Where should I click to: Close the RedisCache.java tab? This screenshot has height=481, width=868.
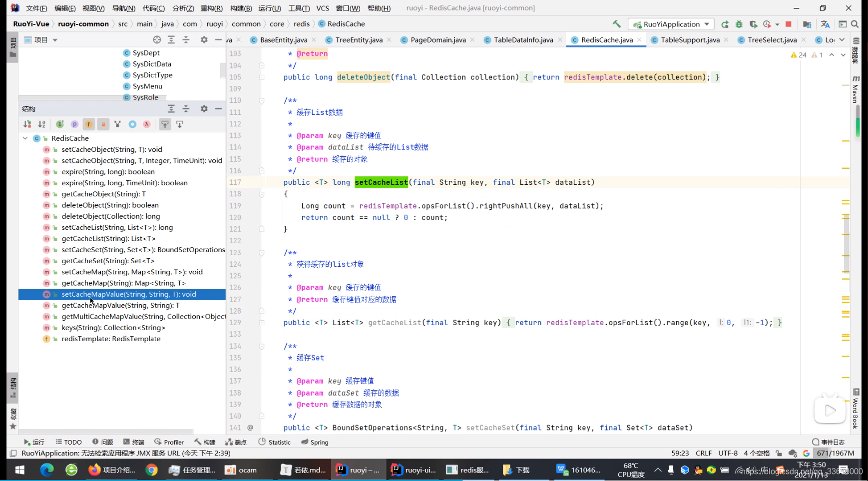639,39
